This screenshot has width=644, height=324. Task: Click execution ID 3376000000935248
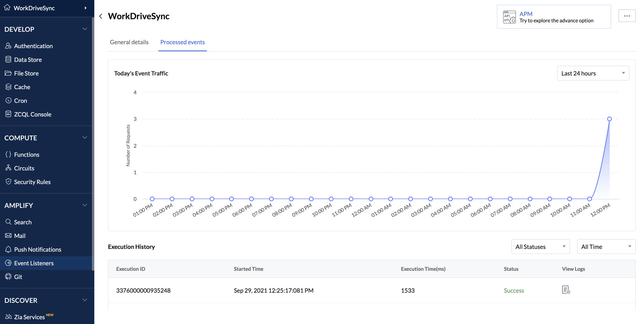[143, 291]
